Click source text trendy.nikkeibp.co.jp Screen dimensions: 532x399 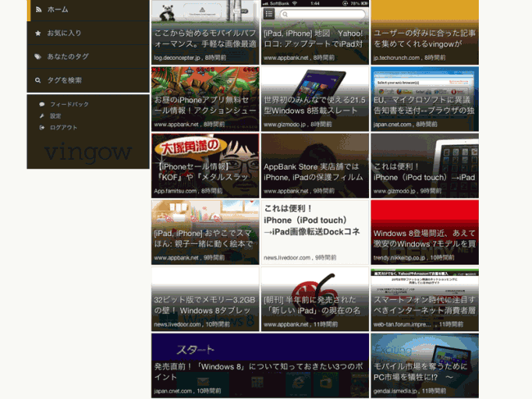(x=399, y=258)
